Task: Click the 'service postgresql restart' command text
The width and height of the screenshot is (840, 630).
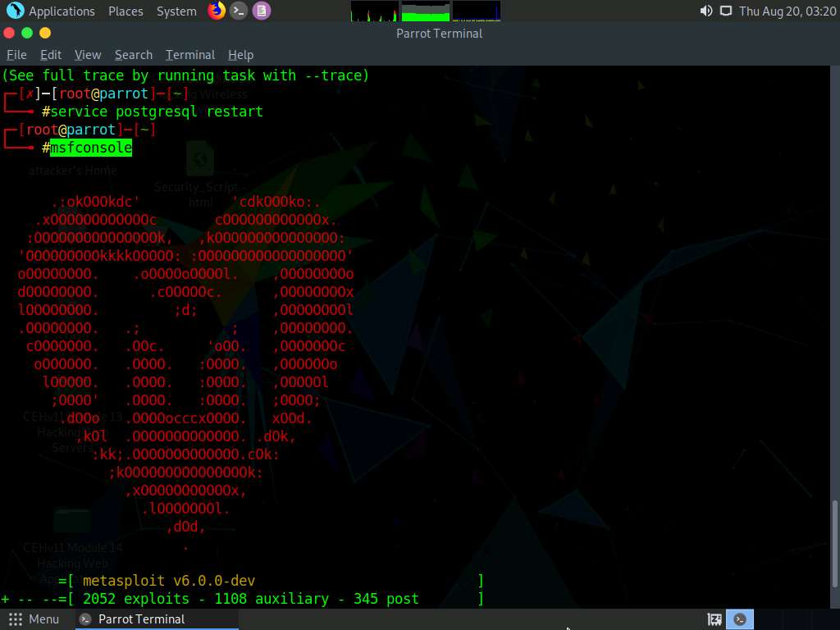Action: [157, 112]
